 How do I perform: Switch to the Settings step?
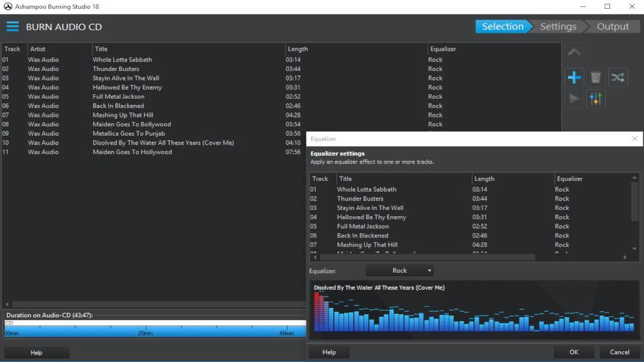(558, 26)
